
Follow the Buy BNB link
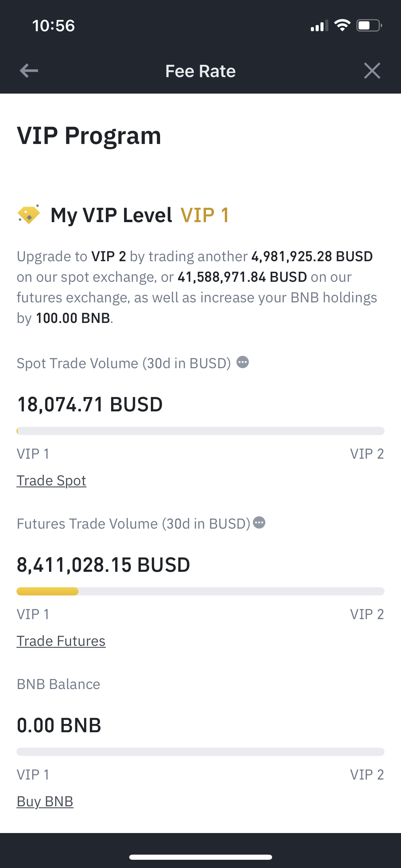point(45,801)
